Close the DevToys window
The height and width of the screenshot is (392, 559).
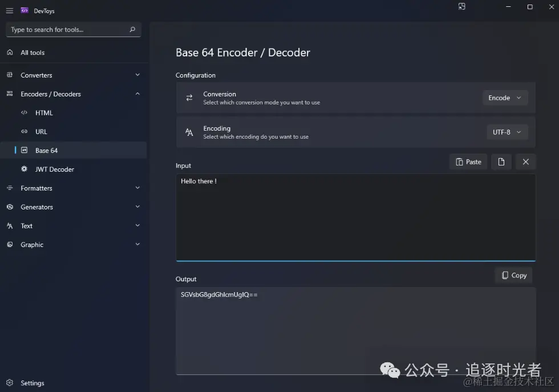coord(551,7)
